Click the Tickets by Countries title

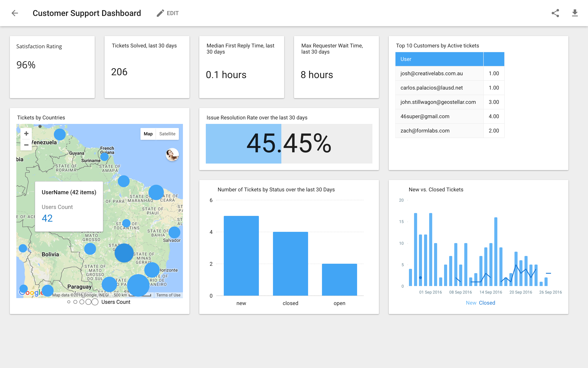[41, 118]
